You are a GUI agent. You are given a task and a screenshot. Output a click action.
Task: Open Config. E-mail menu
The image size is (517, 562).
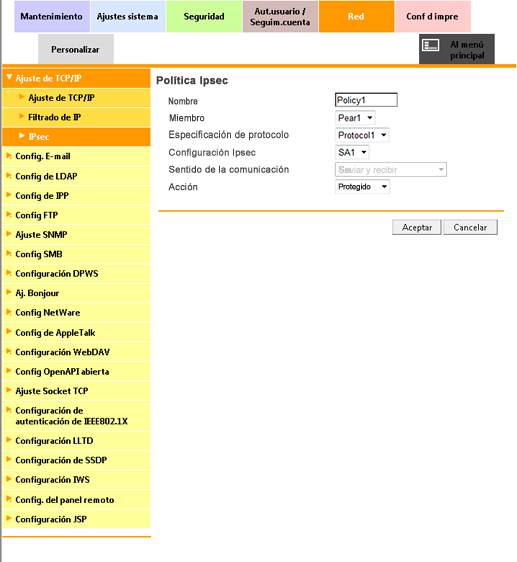click(x=76, y=156)
